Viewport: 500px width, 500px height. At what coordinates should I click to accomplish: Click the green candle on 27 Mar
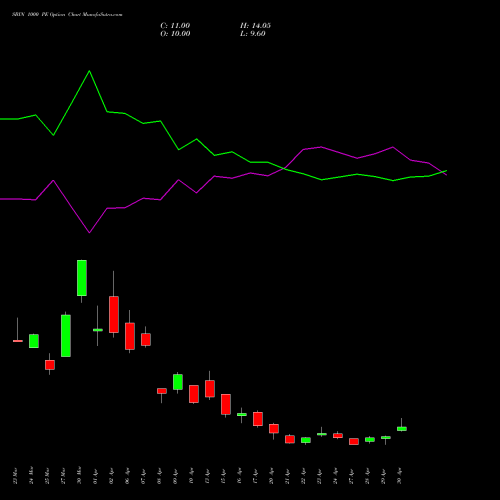click(x=66, y=336)
